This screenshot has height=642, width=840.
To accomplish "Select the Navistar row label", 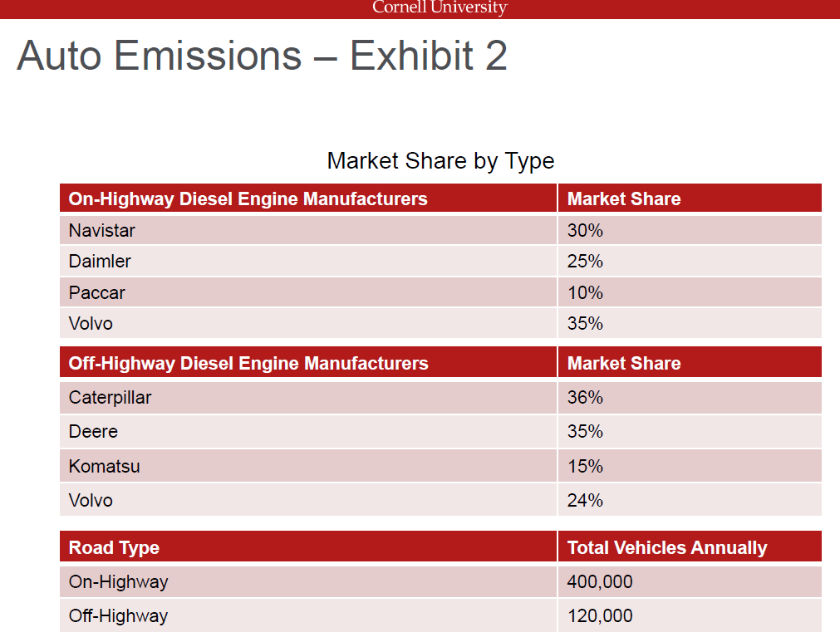I will point(102,230).
